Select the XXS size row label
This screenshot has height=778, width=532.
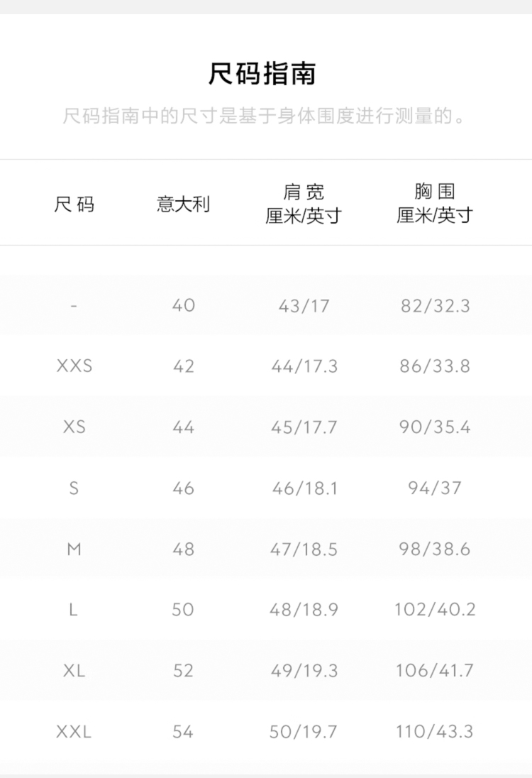point(74,367)
